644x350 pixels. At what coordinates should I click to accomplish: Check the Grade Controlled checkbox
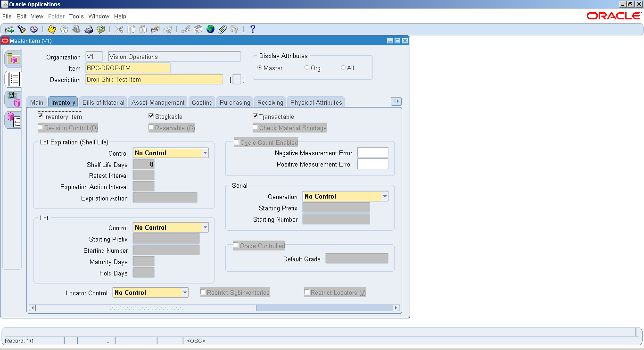(x=236, y=245)
